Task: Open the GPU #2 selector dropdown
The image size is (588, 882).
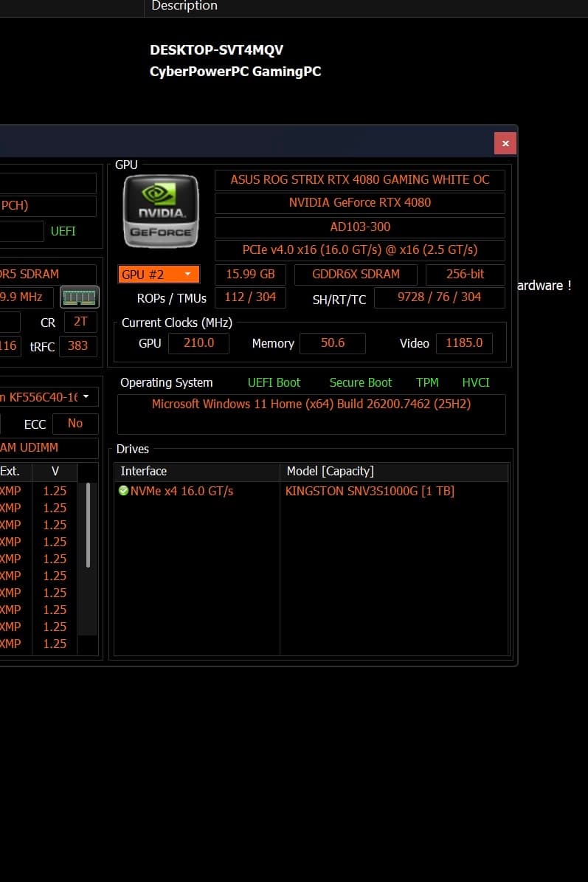Action: pyautogui.click(x=159, y=275)
